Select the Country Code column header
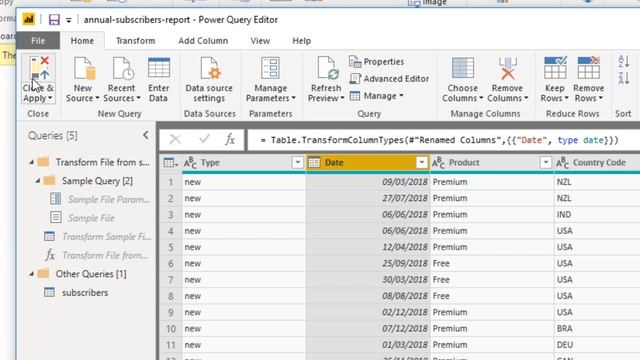The height and width of the screenshot is (360, 640). click(x=597, y=163)
